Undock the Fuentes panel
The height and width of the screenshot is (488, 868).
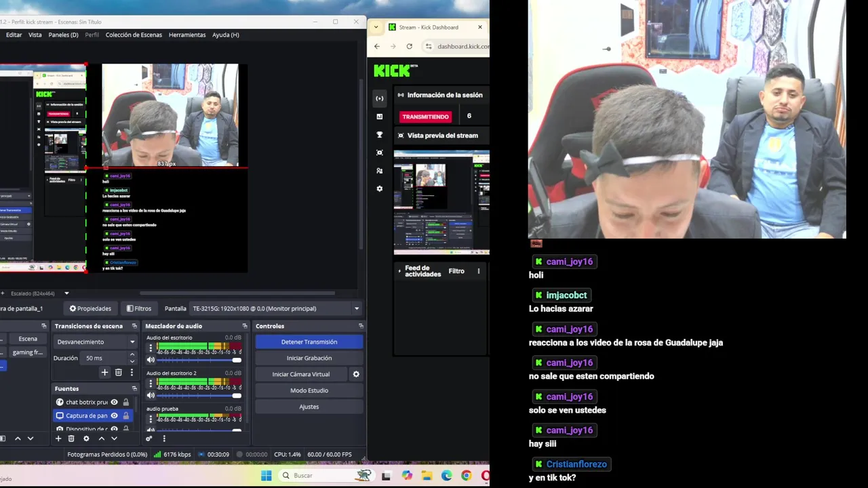tap(134, 388)
